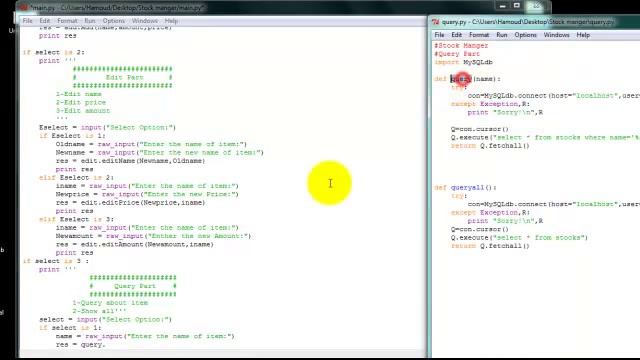Open File menu in main.py window
Screen dimensions: 640x360
pos(27,21)
